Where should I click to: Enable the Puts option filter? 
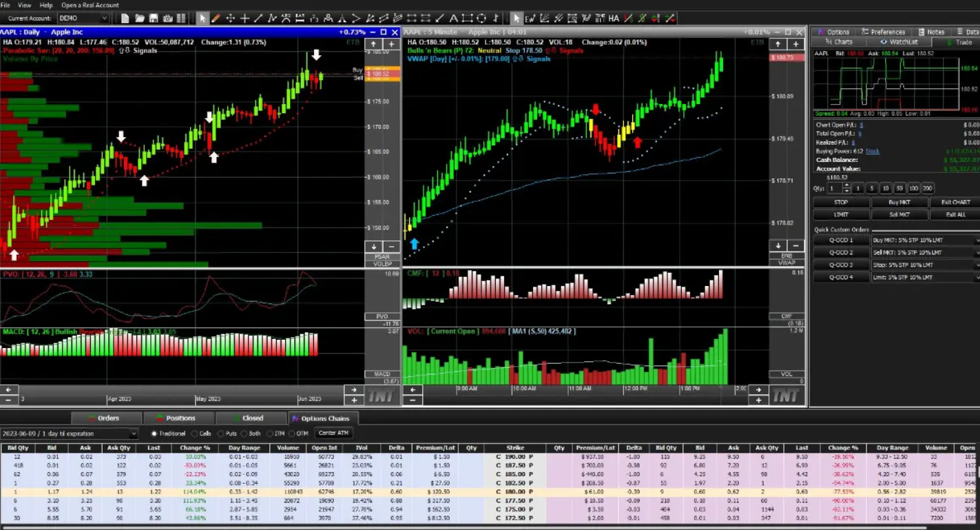click(220, 434)
